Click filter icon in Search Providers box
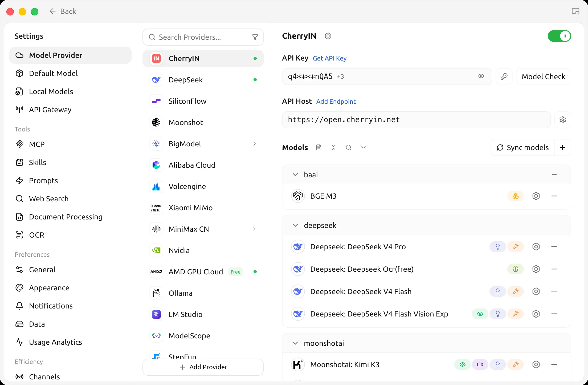 click(x=255, y=37)
